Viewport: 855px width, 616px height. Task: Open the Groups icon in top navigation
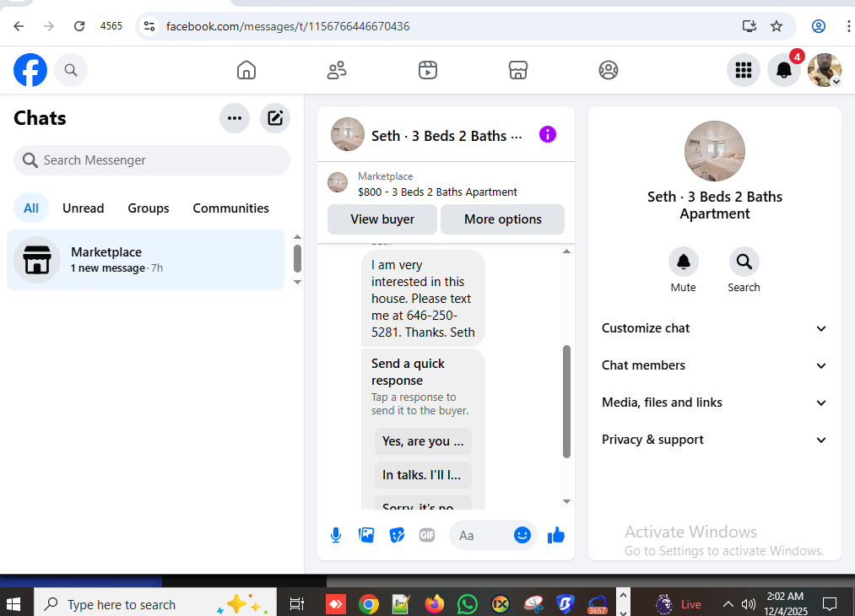pos(609,70)
